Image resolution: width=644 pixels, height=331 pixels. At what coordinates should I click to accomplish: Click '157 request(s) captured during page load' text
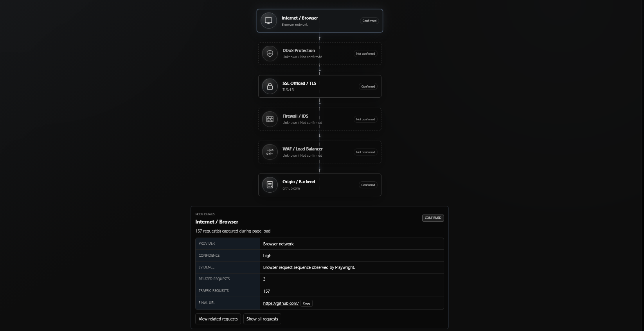pos(233,231)
